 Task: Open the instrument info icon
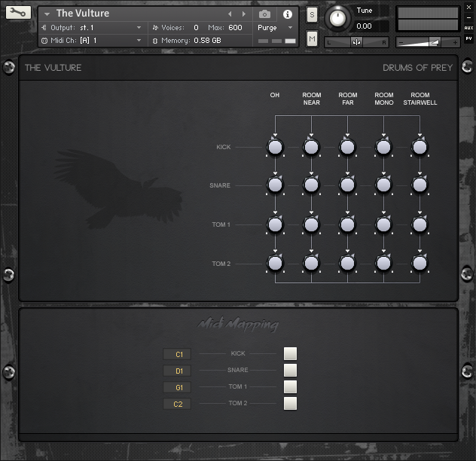coord(287,14)
